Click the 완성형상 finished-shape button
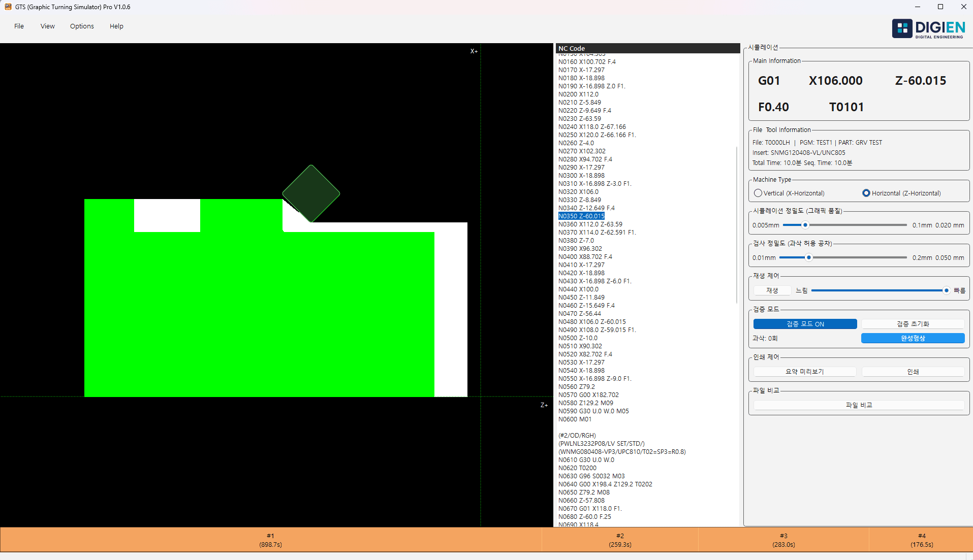The height and width of the screenshot is (560, 973). tap(913, 338)
